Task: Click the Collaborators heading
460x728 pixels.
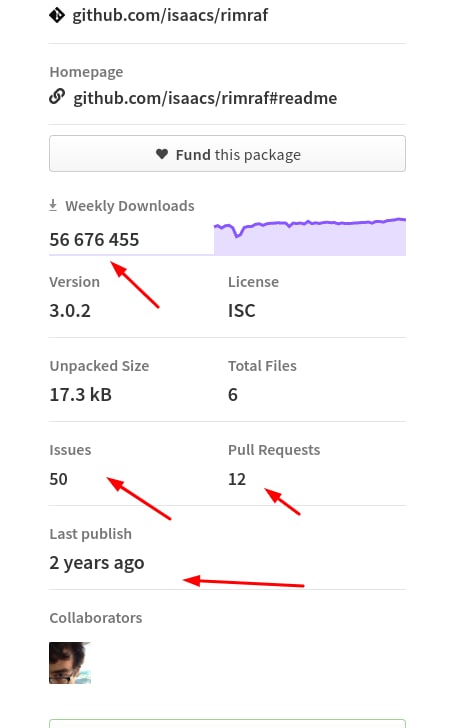Action: click(x=96, y=618)
